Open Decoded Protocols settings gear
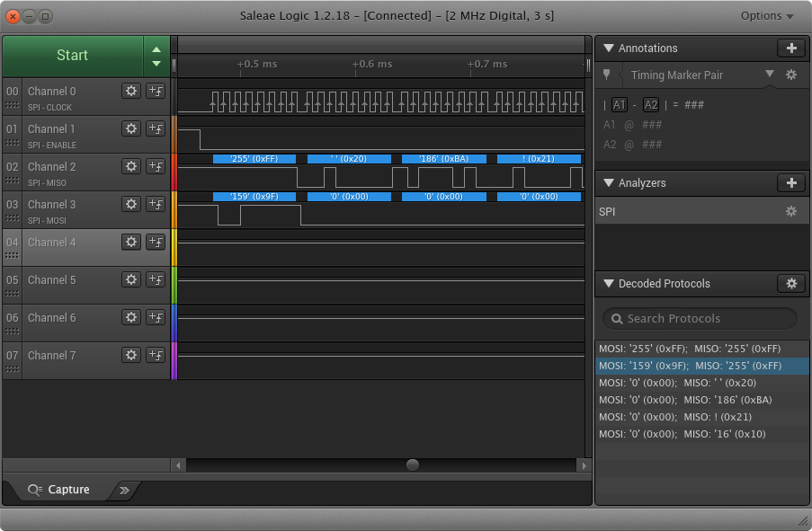The width and height of the screenshot is (812, 531). (791, 284)
